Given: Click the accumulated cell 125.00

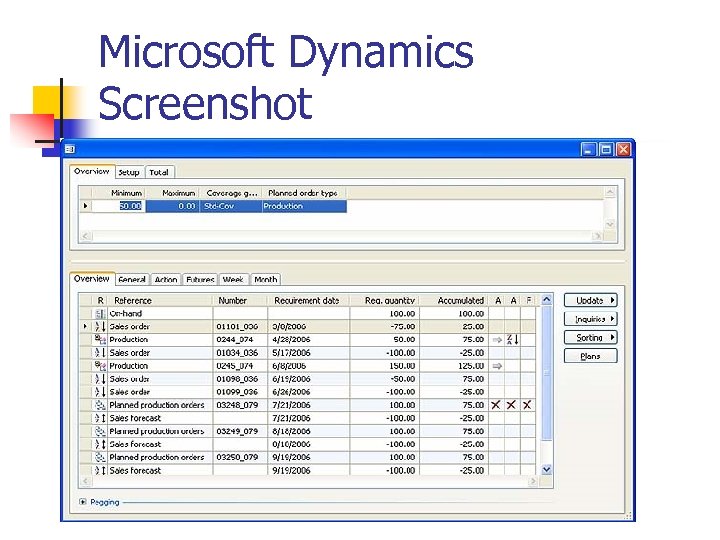Looking at the screenshot, I should (454, 366).
